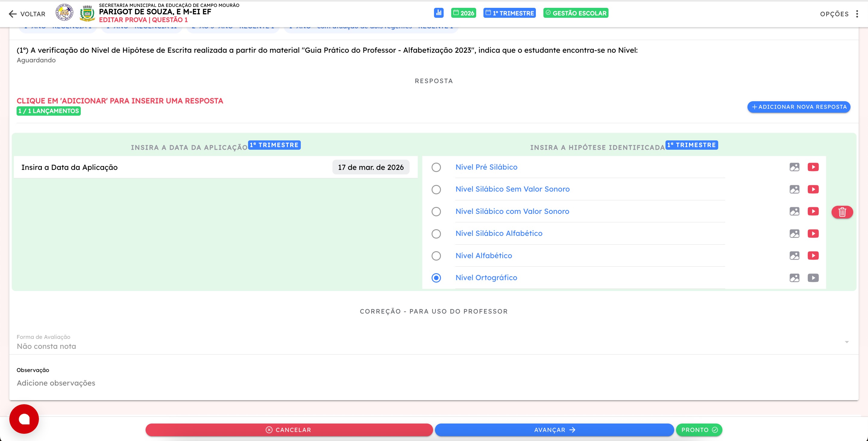Play video for Nível Silábico Alfabético
Screen dimensions: 868x441
point(813,233)
